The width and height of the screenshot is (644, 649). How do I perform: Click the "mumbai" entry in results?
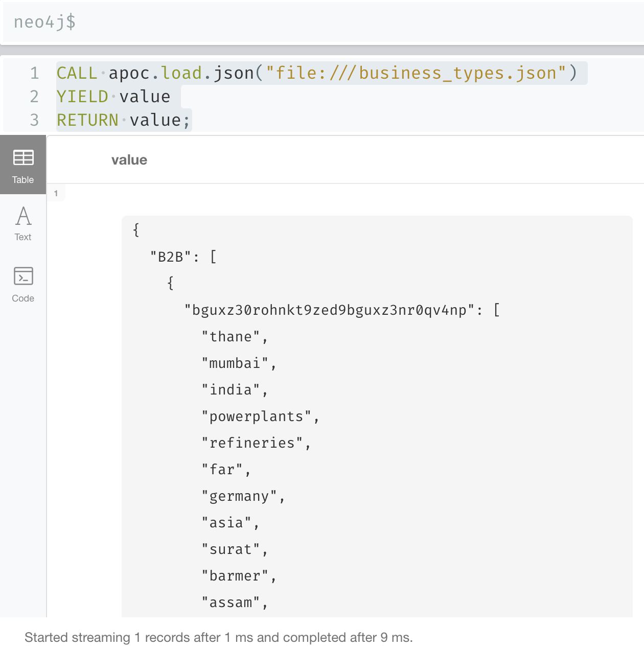point(235,363)
